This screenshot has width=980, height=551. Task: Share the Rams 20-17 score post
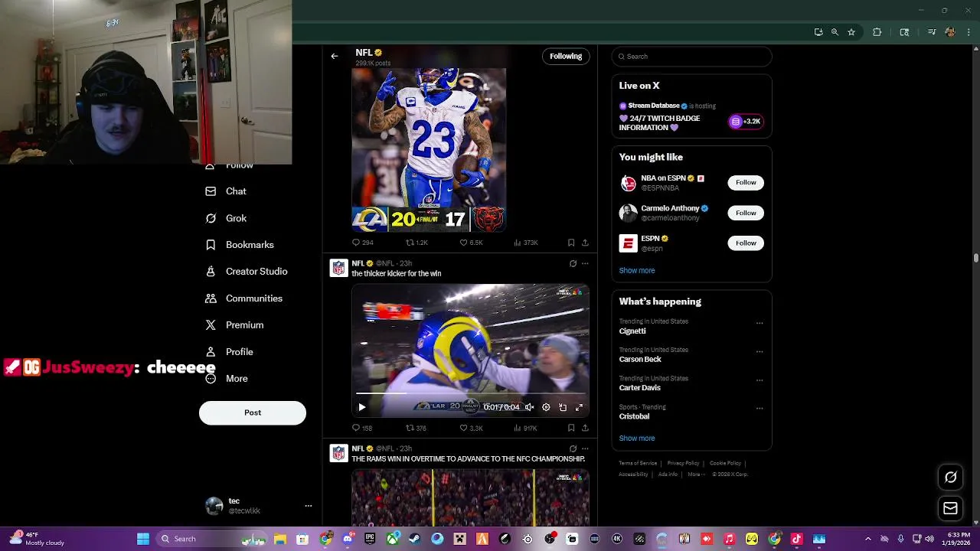(585, 243)
